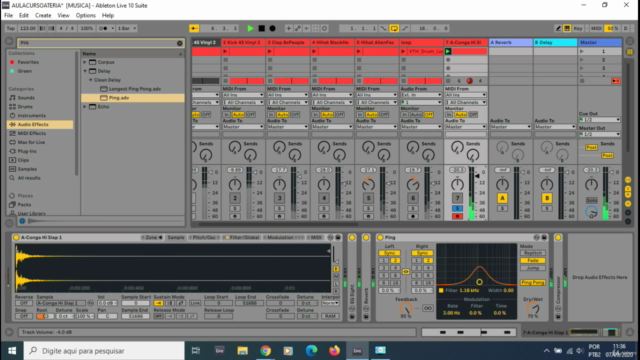This screenshot has width=640, height=360.
Task: Expand the Echo folder
Action: point(85,107)
